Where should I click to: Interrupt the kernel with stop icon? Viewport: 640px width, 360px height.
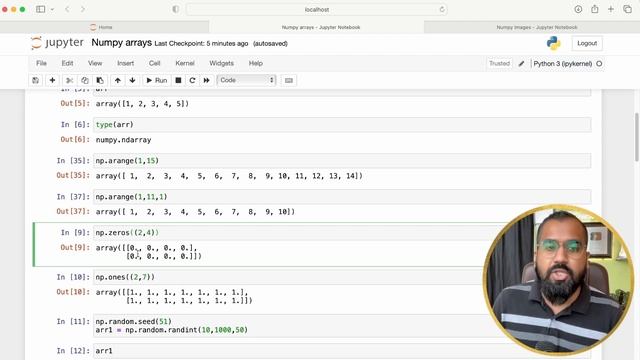click(178, 80)
